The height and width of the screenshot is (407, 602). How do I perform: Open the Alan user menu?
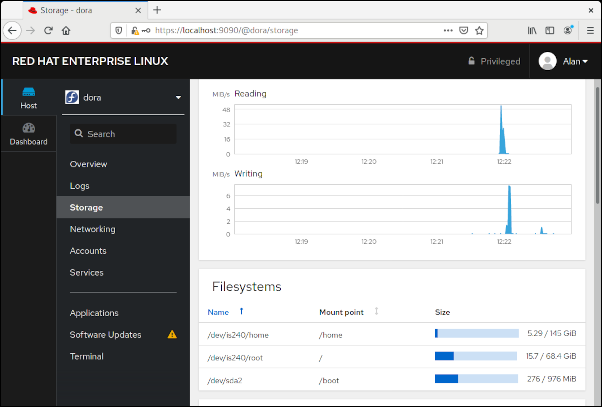[x=563, y=61]
